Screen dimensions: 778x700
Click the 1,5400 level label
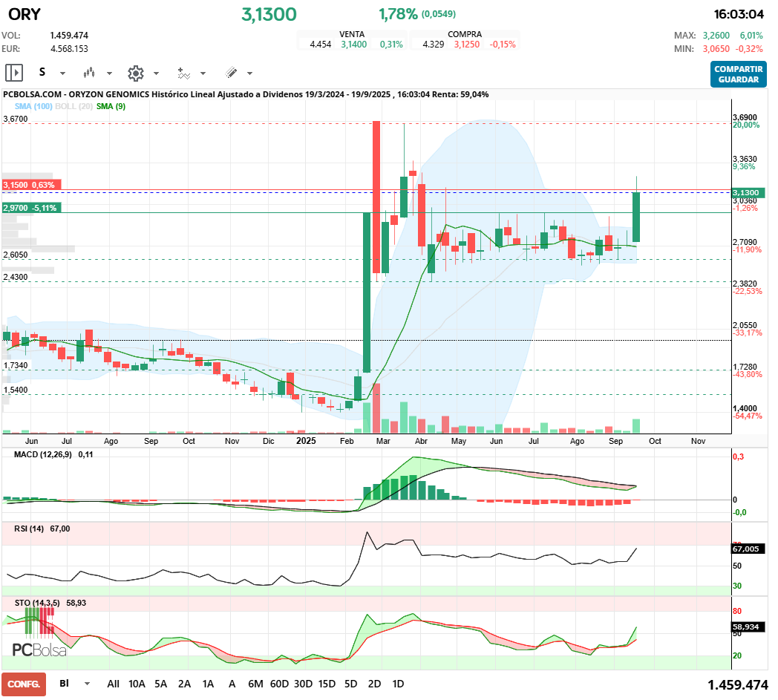[x=16, y=390]
